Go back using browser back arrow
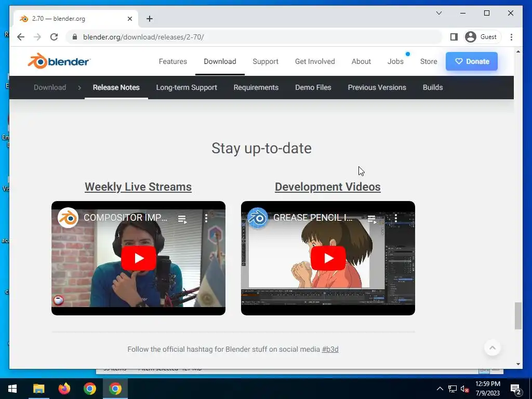The image size is (532, 399). pos(21,37)
